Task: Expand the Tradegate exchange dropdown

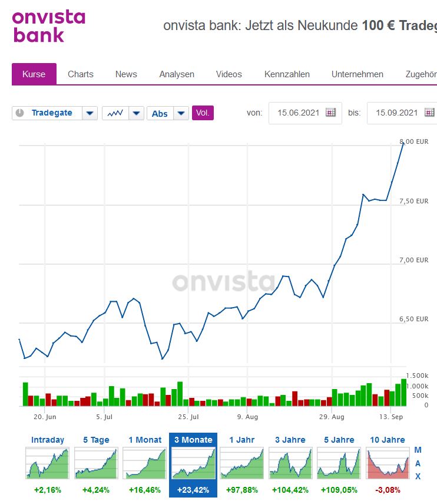Action: [90, 113]
